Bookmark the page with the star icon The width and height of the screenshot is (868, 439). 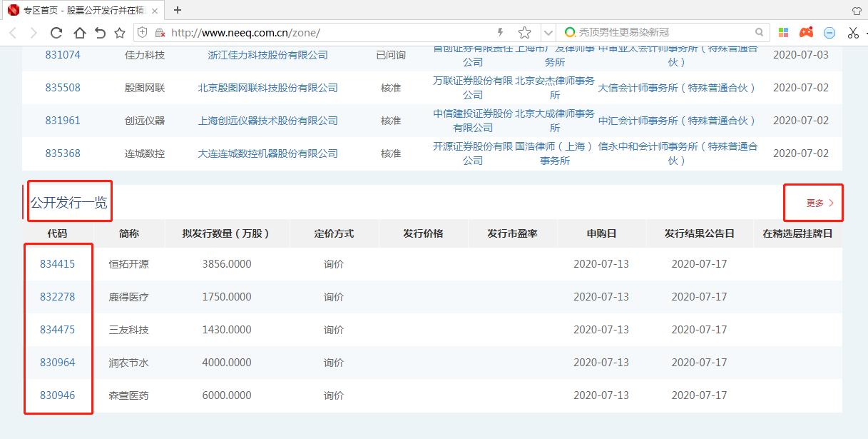click(524, 32)
